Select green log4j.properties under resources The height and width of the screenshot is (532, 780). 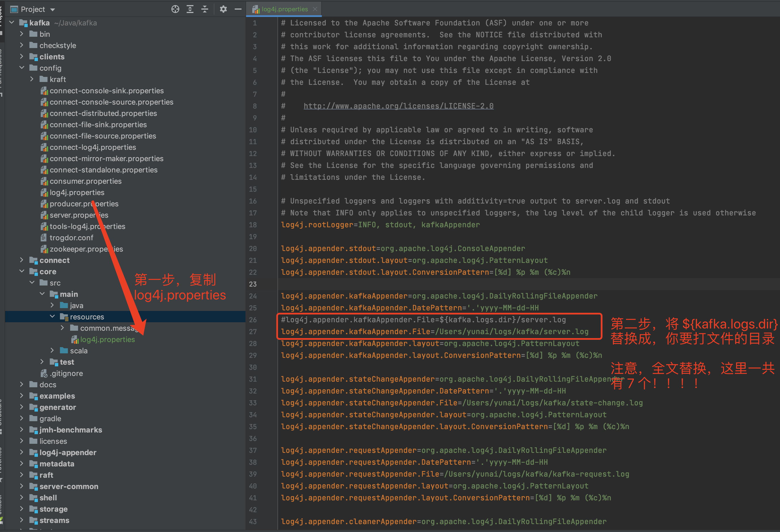(x=107, y=339)
